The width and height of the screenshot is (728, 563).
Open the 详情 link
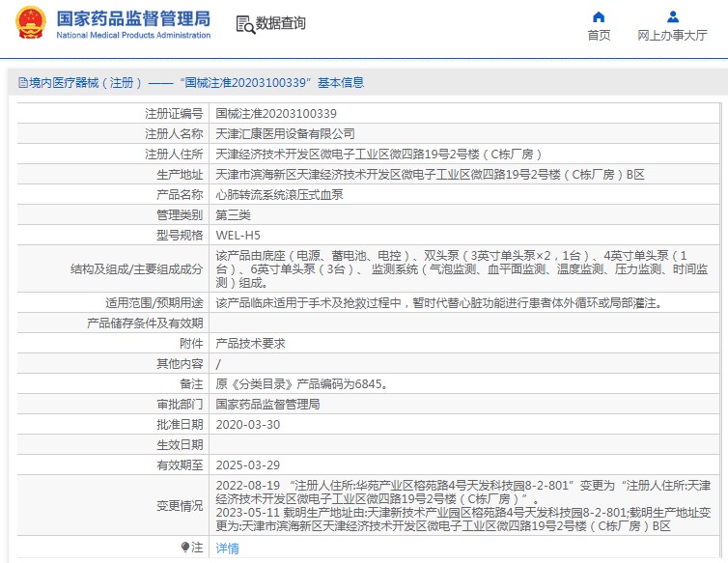click(228, 549)
